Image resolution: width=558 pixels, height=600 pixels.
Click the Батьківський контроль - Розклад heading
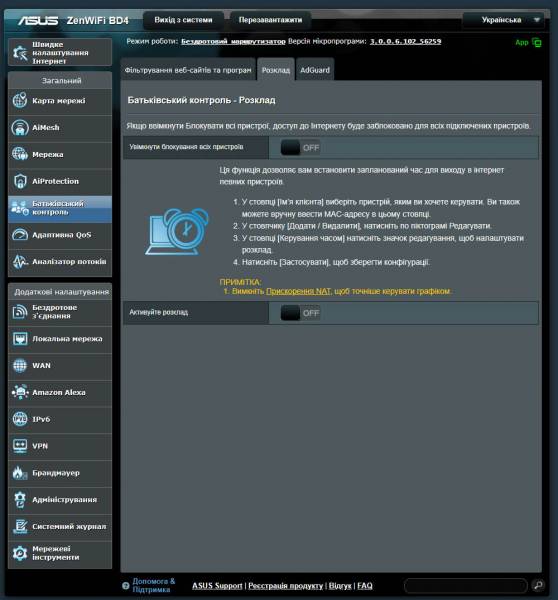[x=201, y=100]
